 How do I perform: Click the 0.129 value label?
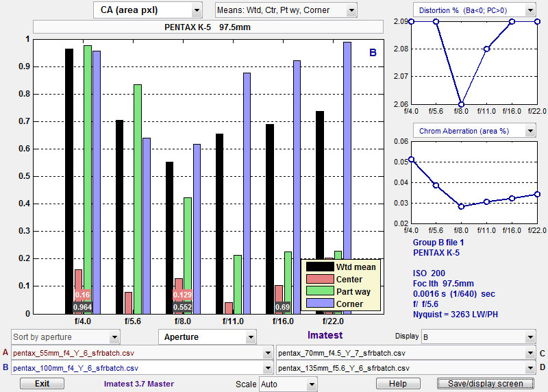pyautogui.click(x=182, y=295)
